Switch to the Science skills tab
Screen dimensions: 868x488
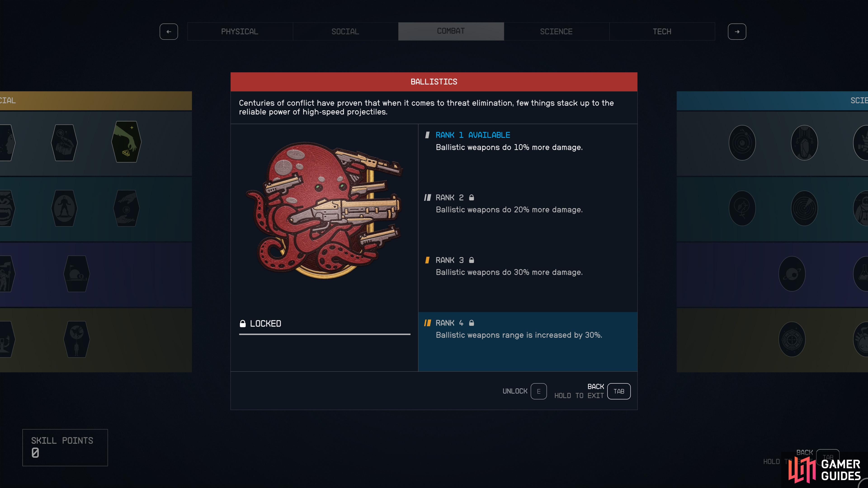556,32
